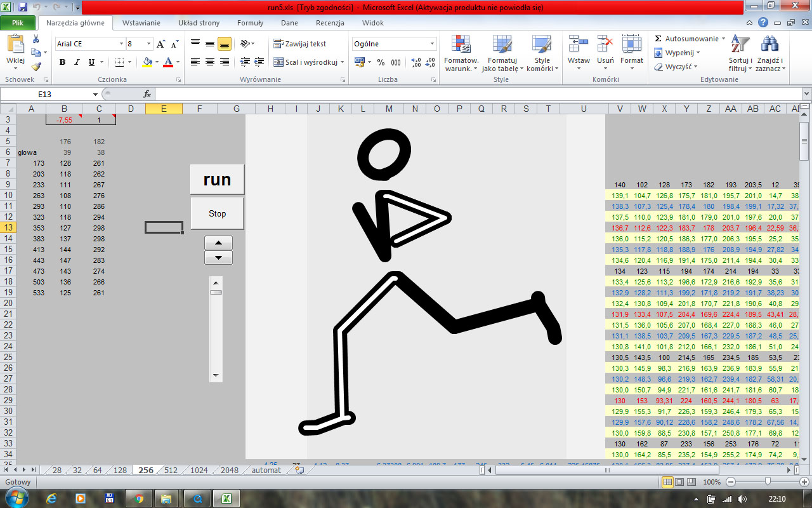Click the percent style icon
The image size is (812, 508).
[x=381, y=62]
